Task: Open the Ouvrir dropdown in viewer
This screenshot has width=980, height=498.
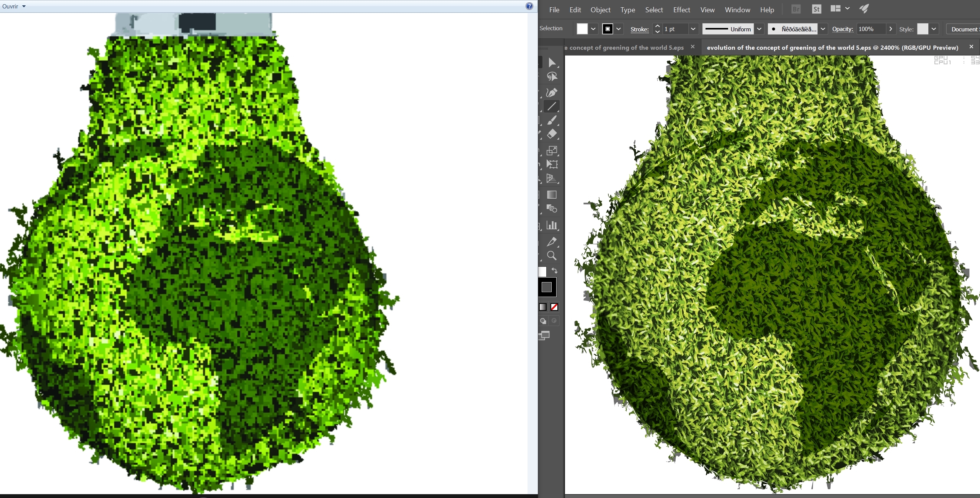Action: tap(14, 6)
